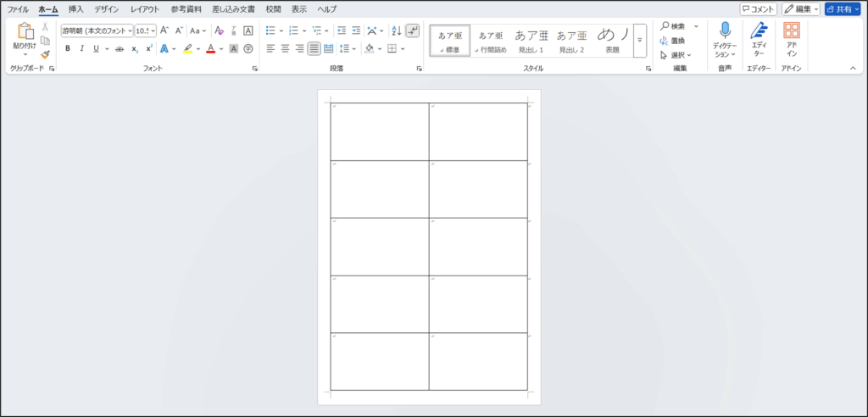Align text left
Viewport: 868px width, 417px height.
click(x=270, y=48)
